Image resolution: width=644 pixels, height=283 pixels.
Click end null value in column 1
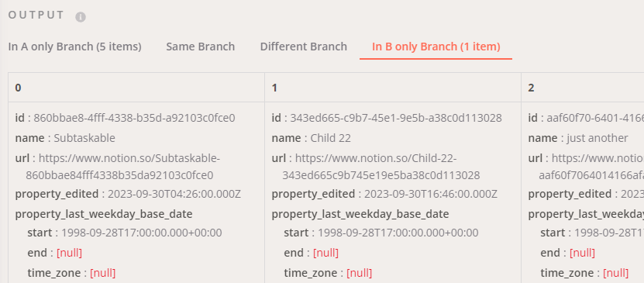(325, 253)
